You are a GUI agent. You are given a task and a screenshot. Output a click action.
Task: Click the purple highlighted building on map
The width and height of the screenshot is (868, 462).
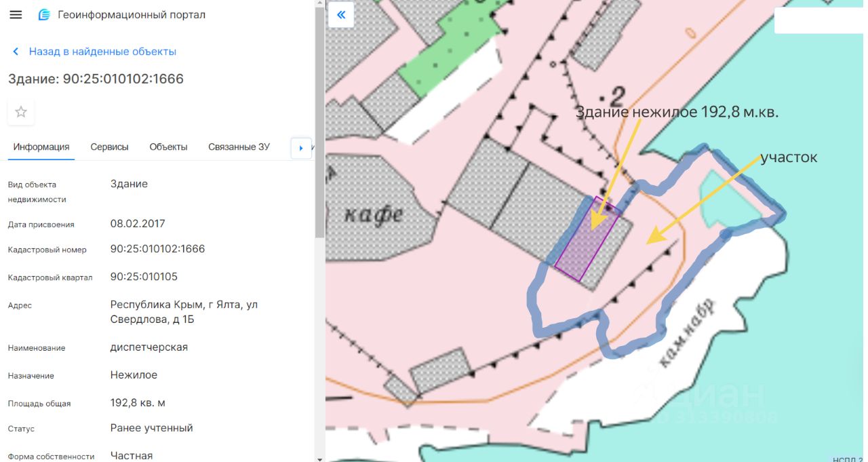[587, 239]
